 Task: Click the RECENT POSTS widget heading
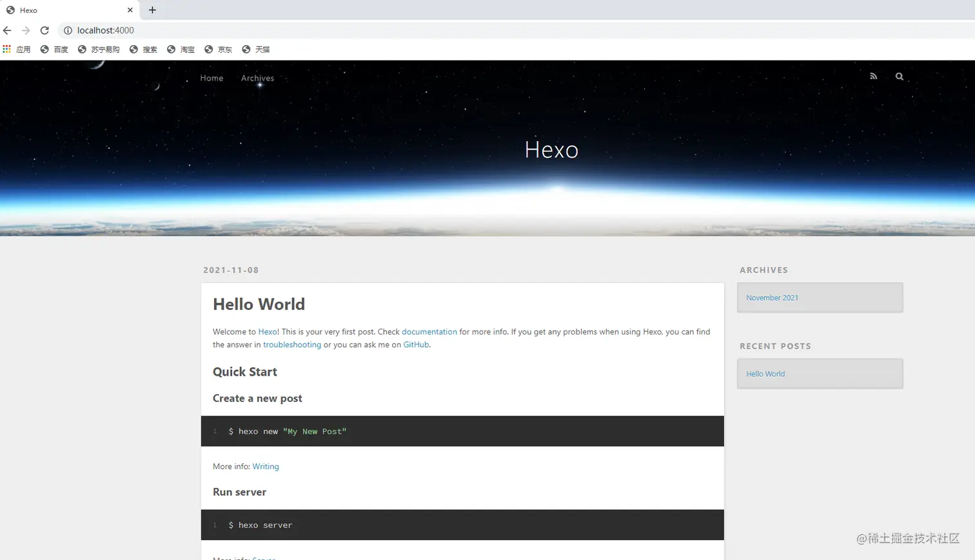click(775, 346)
